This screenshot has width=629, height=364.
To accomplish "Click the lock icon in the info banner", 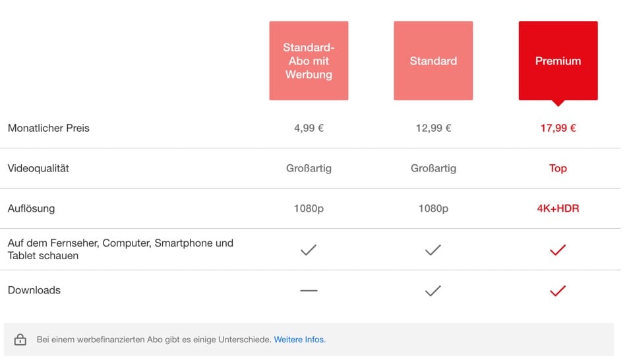I will click(x=20, y=340).
